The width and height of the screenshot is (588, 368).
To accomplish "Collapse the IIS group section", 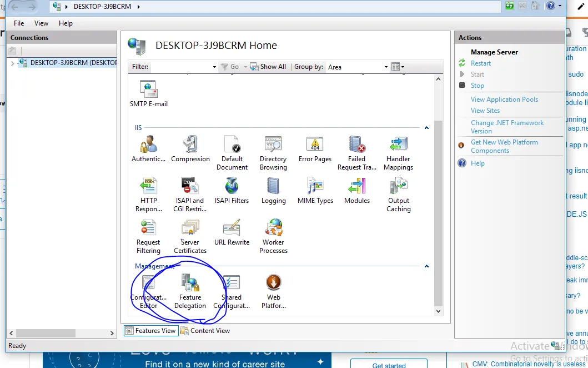I will [426, 128].
